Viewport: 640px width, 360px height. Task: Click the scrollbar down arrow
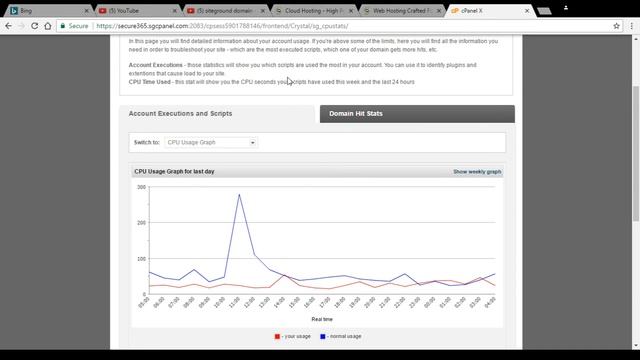[x=636, y=346]
